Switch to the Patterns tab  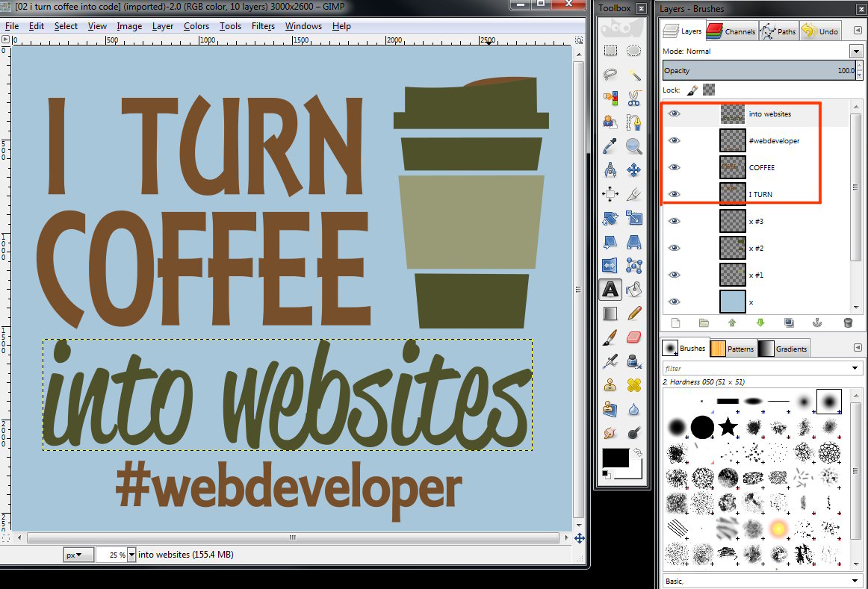(x=733, y=349)
